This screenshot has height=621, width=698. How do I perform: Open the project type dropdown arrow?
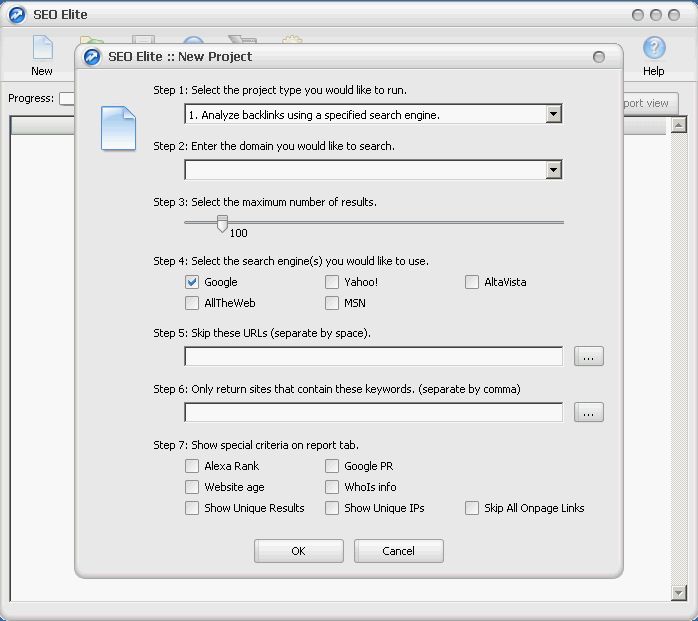(553, 114)
